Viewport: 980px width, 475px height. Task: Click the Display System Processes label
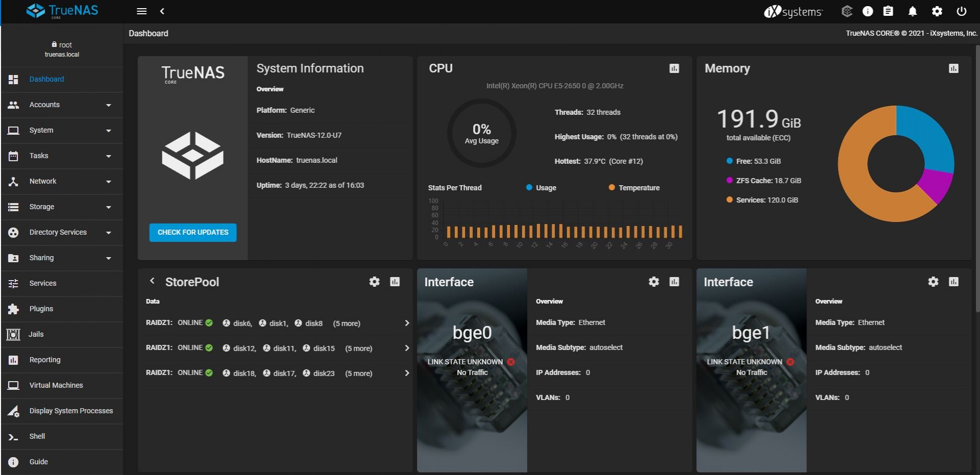coord(71,411)
